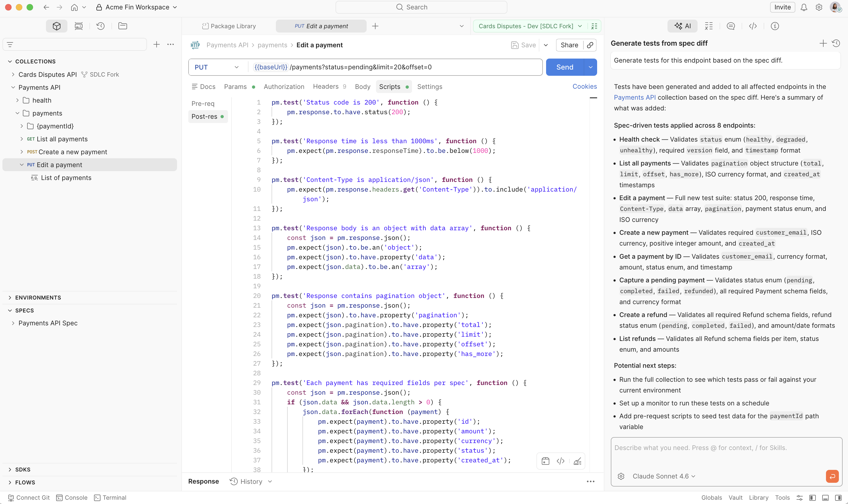
Task: Open a new tab with plus icon
Action: [x=375, y=26]
